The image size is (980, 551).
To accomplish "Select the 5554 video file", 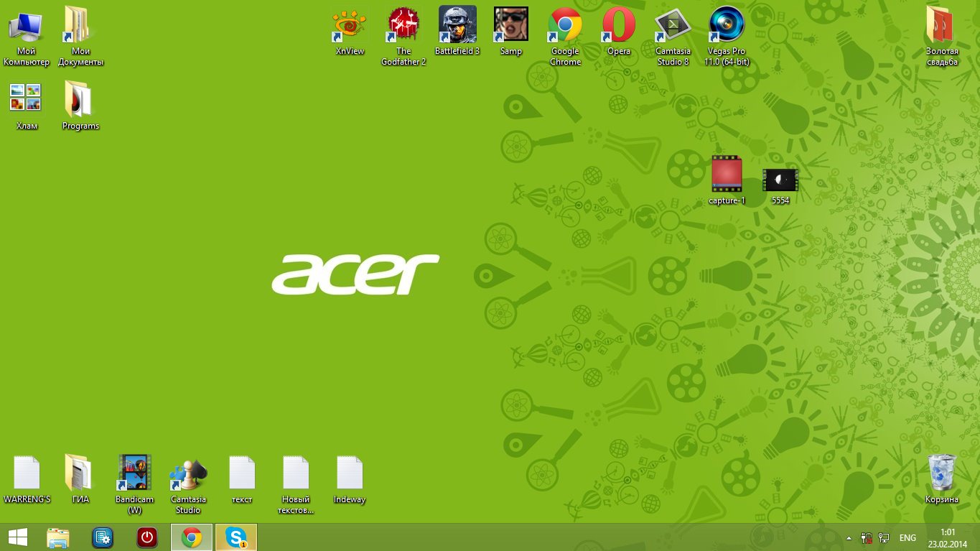I will [780, 185].
